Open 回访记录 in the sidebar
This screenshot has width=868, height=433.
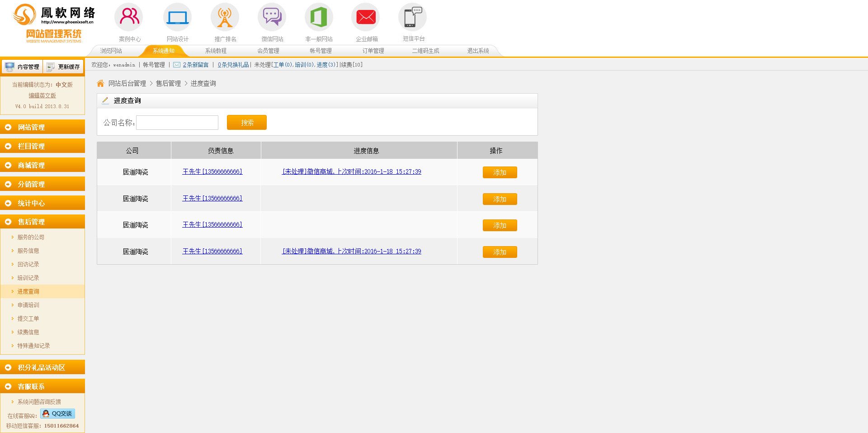click(x=28, y=264)
